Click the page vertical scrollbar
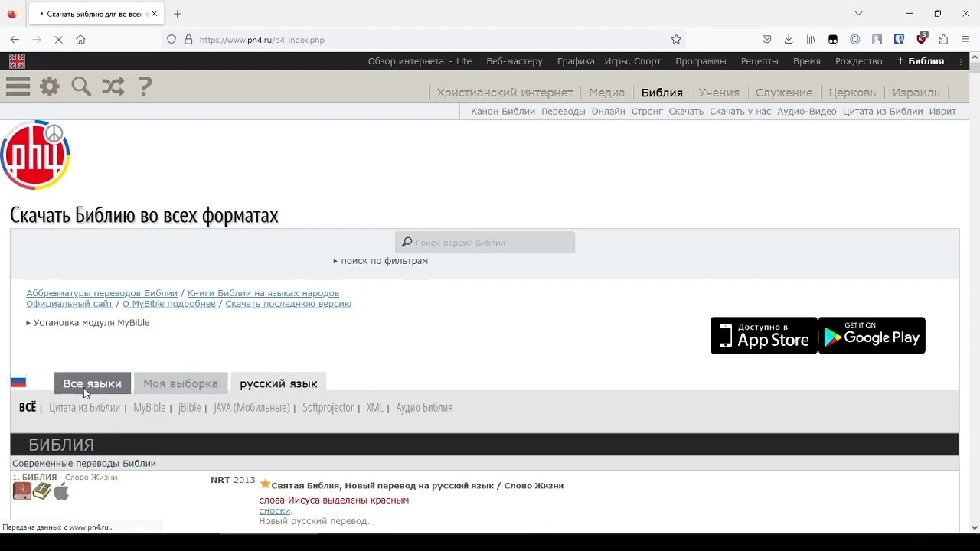The image size is (980, 551). pyautogui.click(x=974, y=292)
